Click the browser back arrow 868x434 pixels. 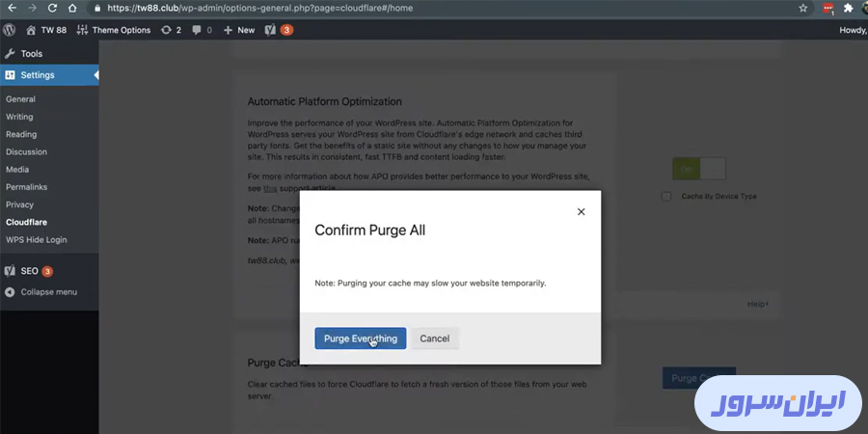point(12,9)
